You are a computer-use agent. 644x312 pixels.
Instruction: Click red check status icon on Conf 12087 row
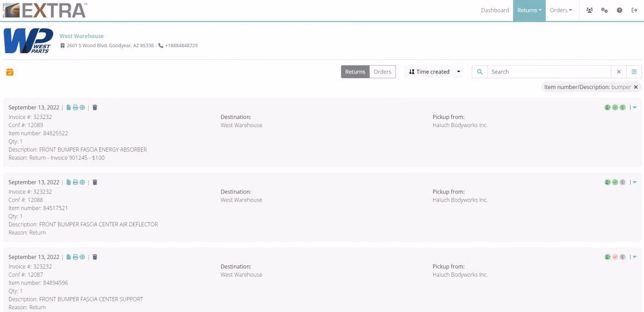point(615,257)
